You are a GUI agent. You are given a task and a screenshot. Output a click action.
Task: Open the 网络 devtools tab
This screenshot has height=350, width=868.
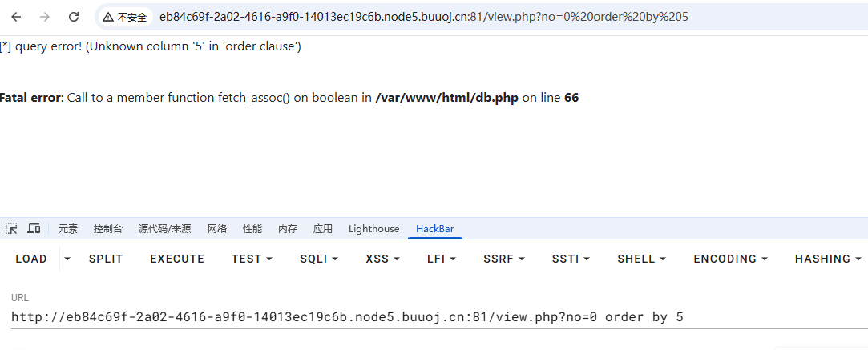pos(217,229)
